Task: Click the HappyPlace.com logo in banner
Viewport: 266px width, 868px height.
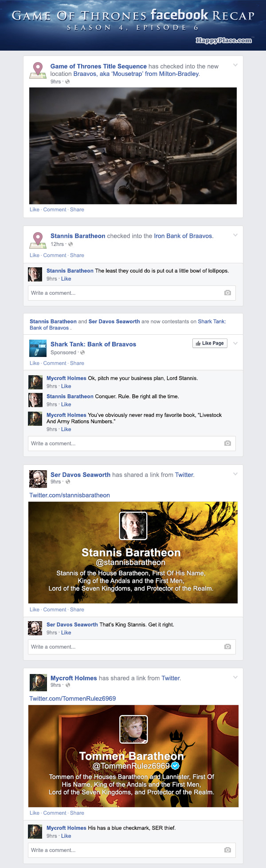Action: [224, 40]
